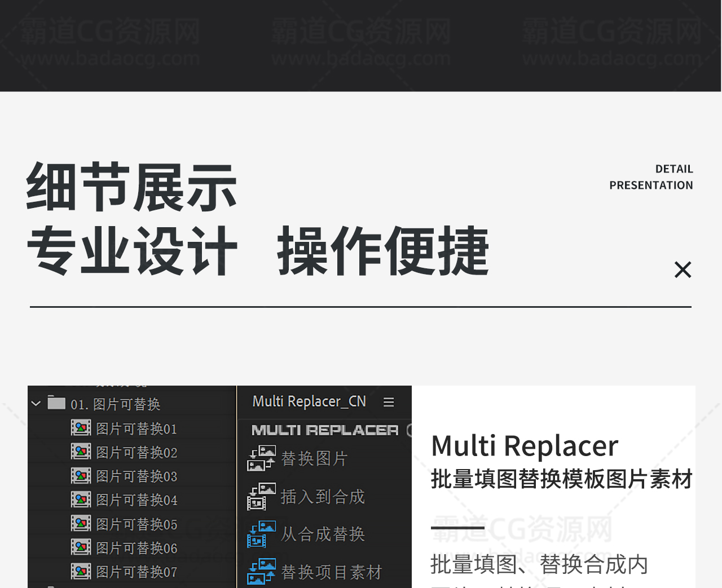Click the 插入到合成 text label
This screenshot has height=588, width=722.
323,497
